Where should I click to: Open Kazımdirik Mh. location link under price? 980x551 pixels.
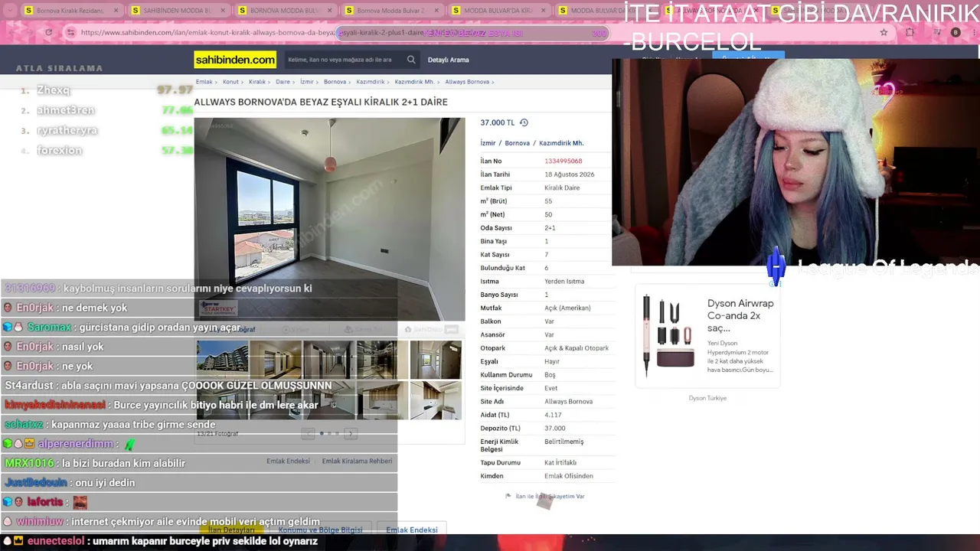[561, 143]
